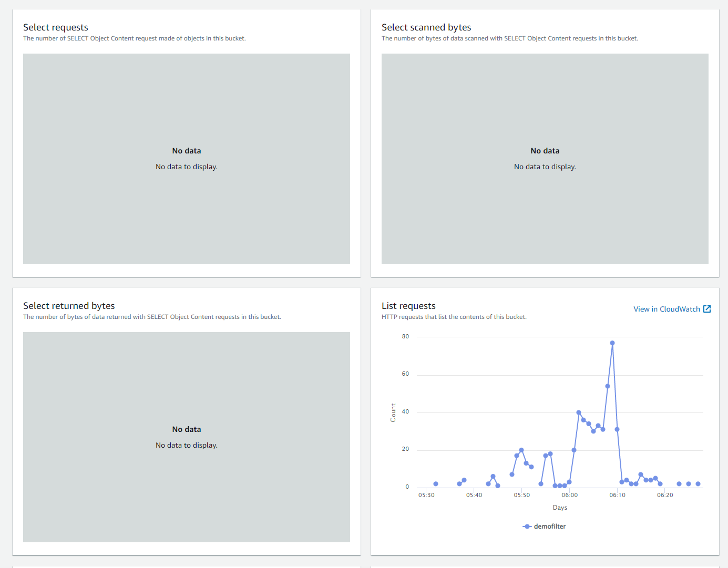This screenshot has width=728, height=568.
Task: Click the 06:00 time axis label
Action: pos(569,495)
